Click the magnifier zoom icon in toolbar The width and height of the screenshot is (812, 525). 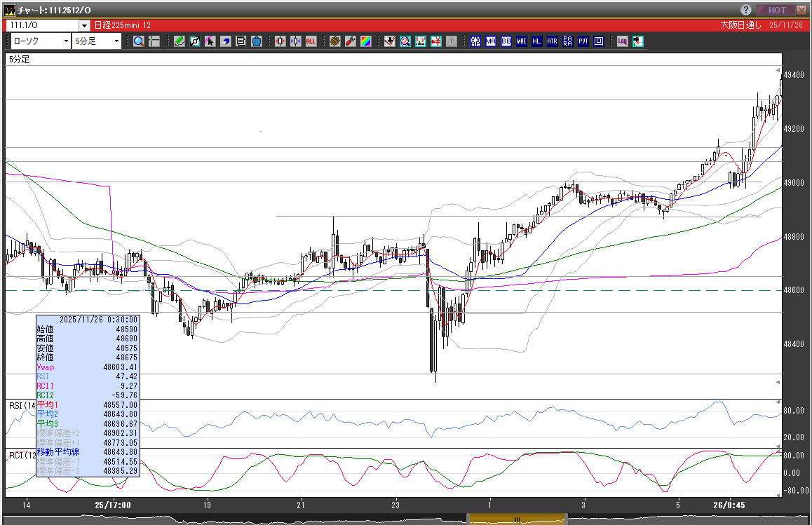pyautogui.click(x=139, y=41)
